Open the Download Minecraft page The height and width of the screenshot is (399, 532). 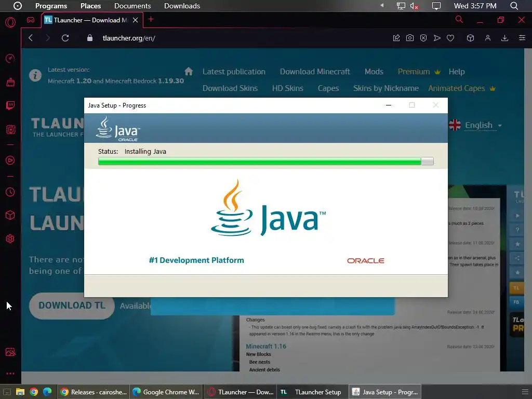(315, 72)
